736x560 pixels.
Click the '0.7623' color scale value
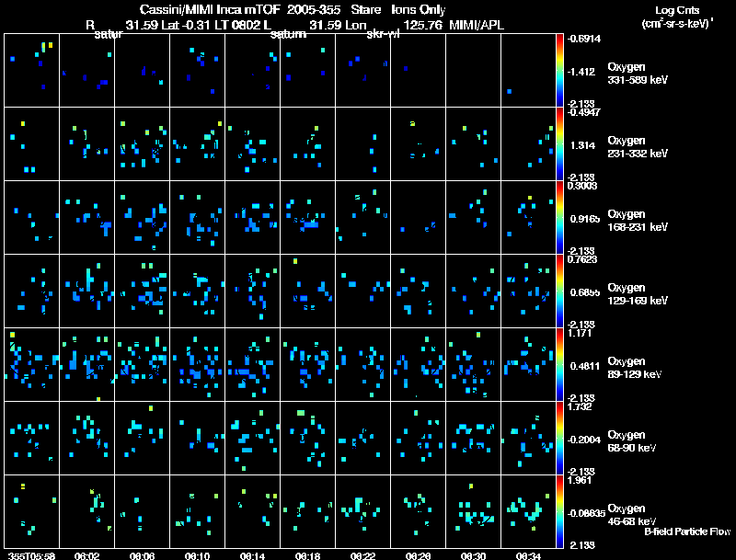(x=582, y=259)
